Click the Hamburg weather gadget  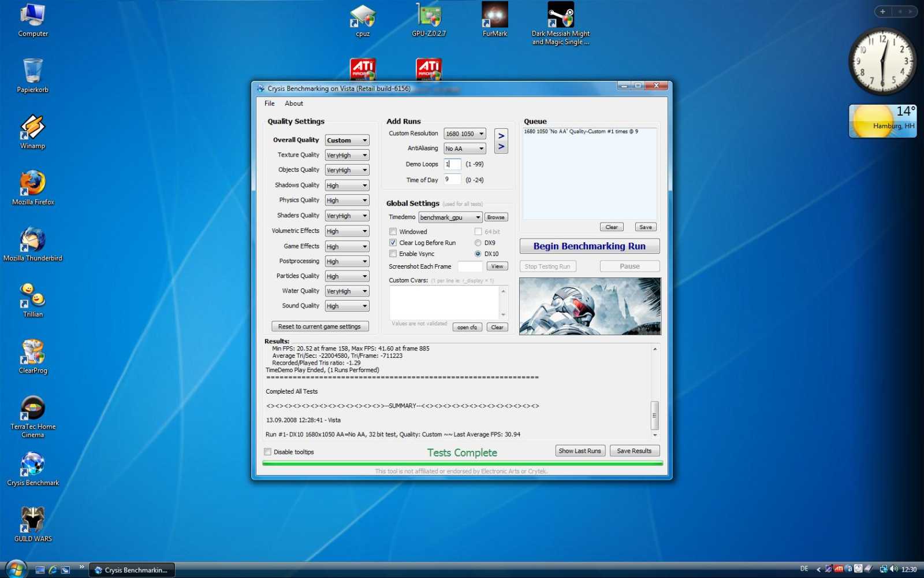coord(882,121)
